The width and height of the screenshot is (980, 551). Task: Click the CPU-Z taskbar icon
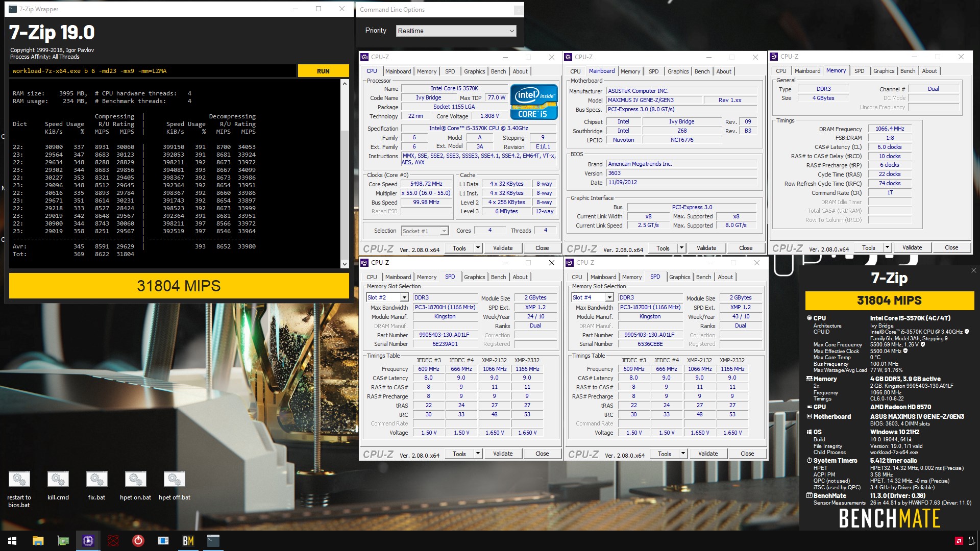click(88, 541)
